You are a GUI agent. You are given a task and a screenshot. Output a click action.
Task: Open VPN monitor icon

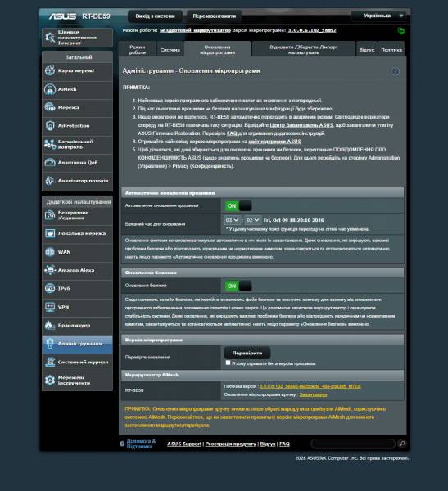click(x=50, y=307)
